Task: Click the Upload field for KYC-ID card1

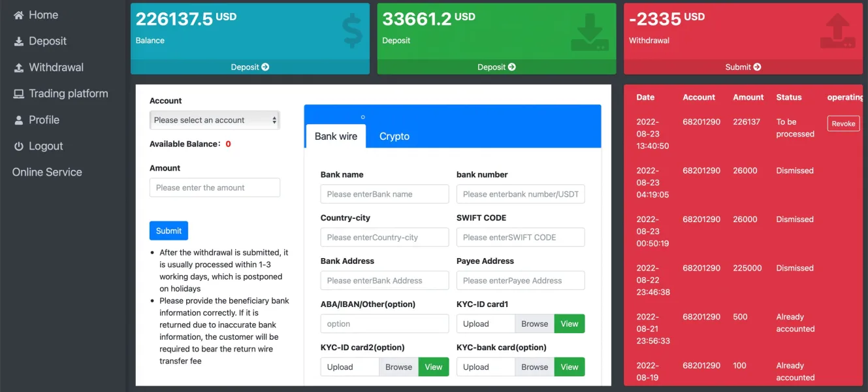Action: pos(486,323)
